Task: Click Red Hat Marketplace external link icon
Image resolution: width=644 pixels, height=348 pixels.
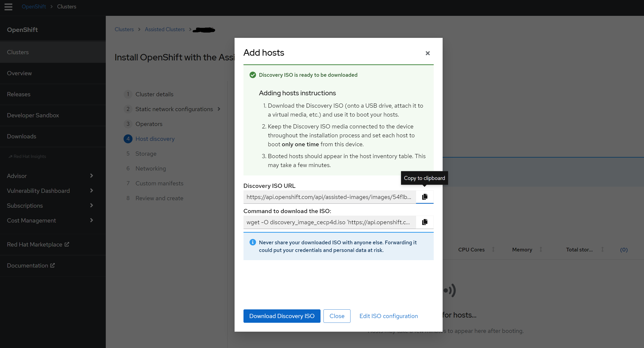Action: coord(67,244)
